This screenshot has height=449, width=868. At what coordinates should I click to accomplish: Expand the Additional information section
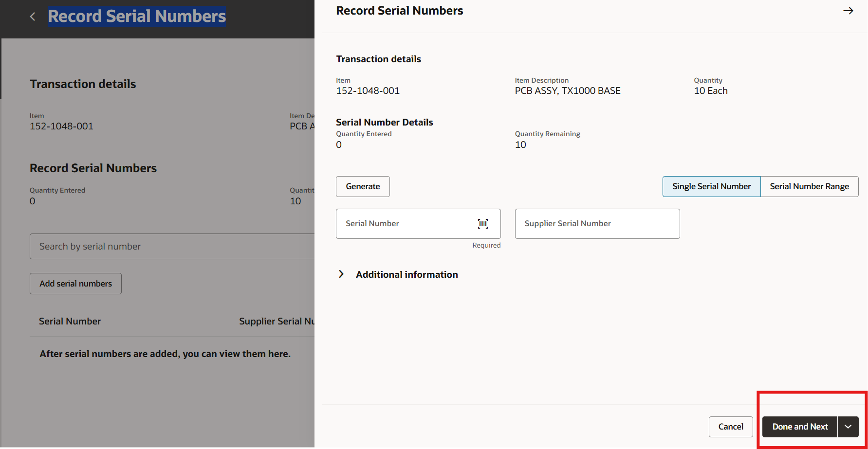tap(341, 274)
